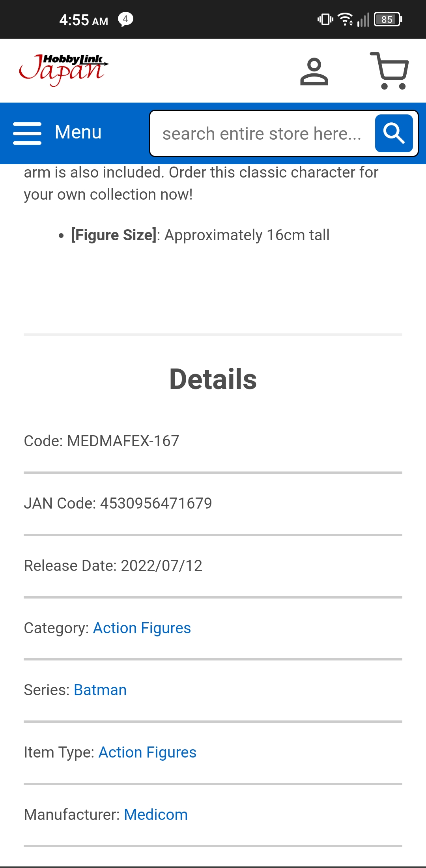
Task: Open the Category Action Figures link
Action: click(142, 628)
